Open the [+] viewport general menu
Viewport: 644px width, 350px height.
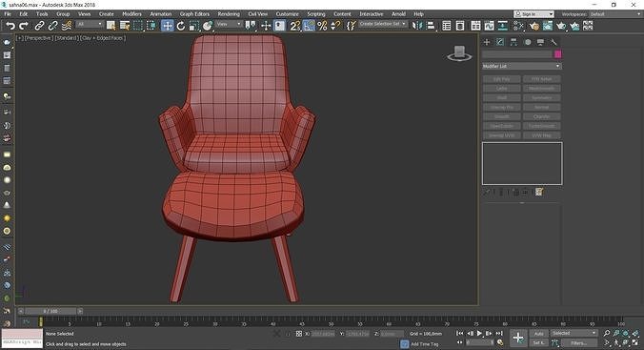(x=19, y=38)
